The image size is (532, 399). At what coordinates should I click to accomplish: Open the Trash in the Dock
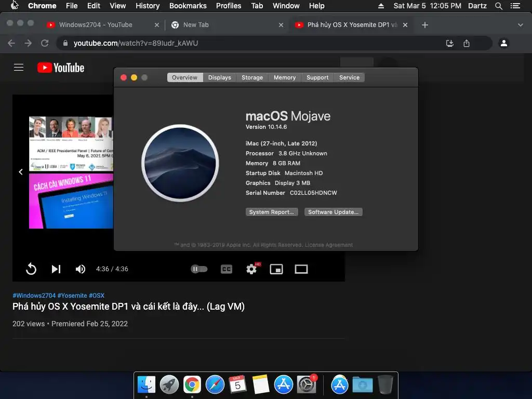click(385, 384)
